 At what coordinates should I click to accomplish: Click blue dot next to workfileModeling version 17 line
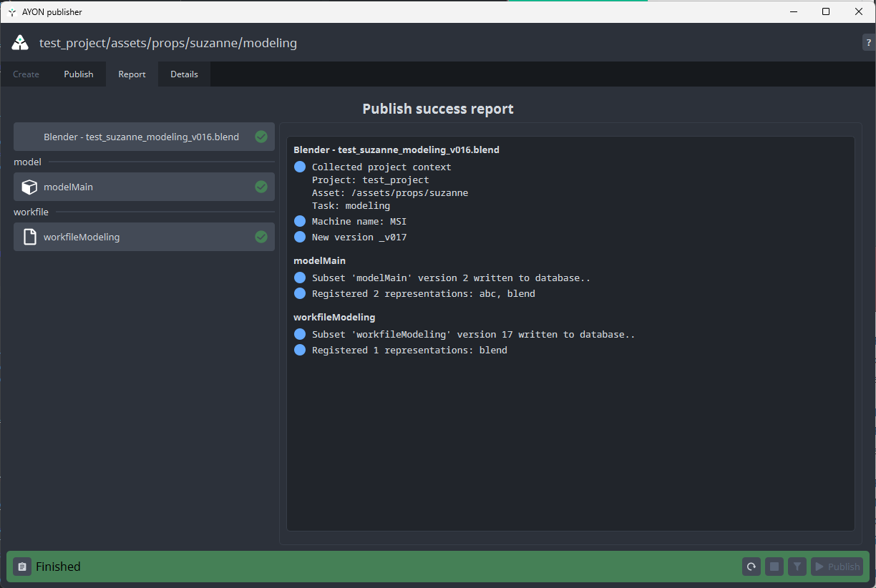pyautogui.click(x=300, y=335)
